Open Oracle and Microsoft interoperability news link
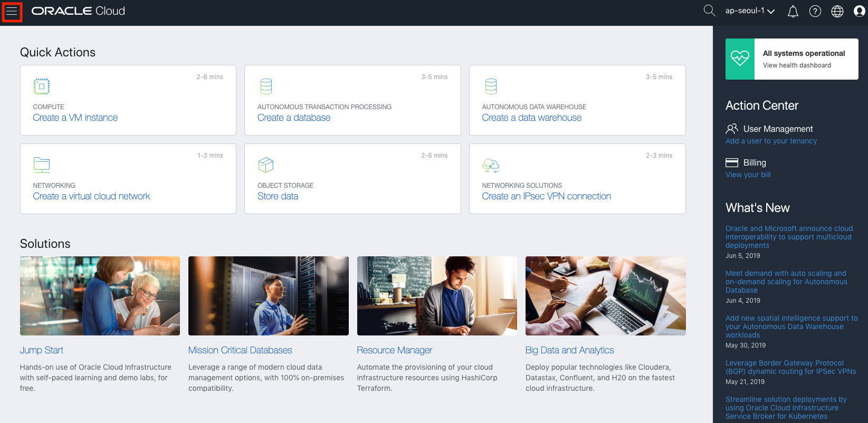Viewport: 868px width, 423px height. point(789,237)
